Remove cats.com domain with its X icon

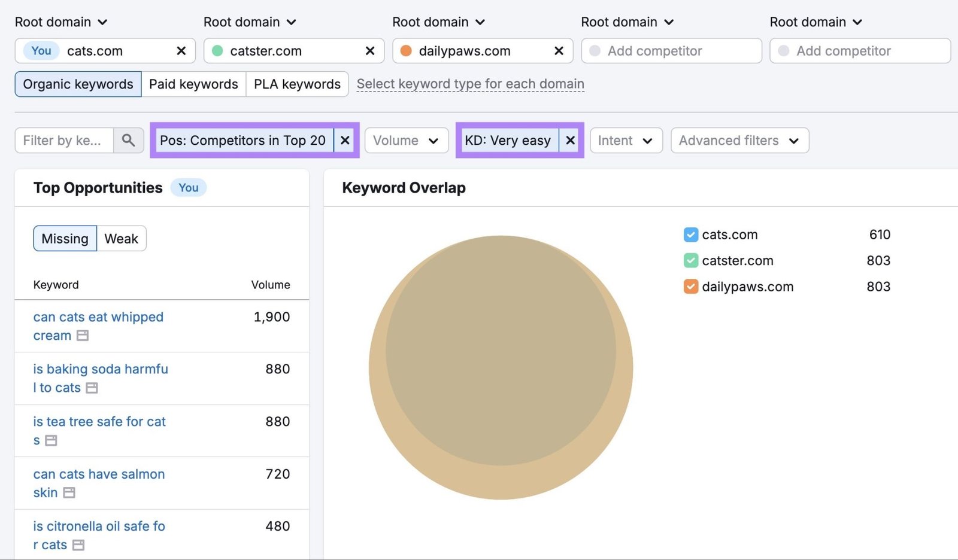[x=181, y=51]
